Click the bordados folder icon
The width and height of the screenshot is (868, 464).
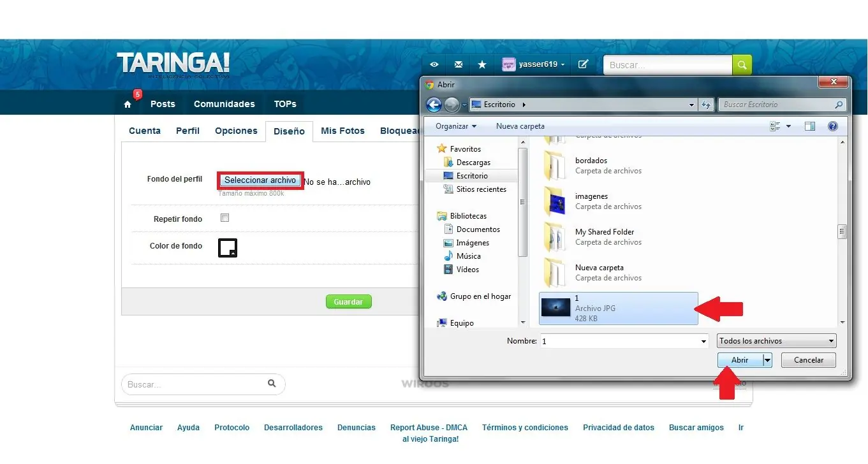click(555, 166)
